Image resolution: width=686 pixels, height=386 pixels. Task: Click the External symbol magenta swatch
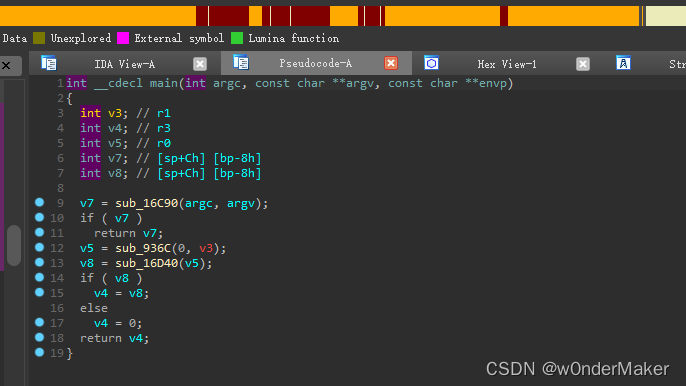coord(123,38)
